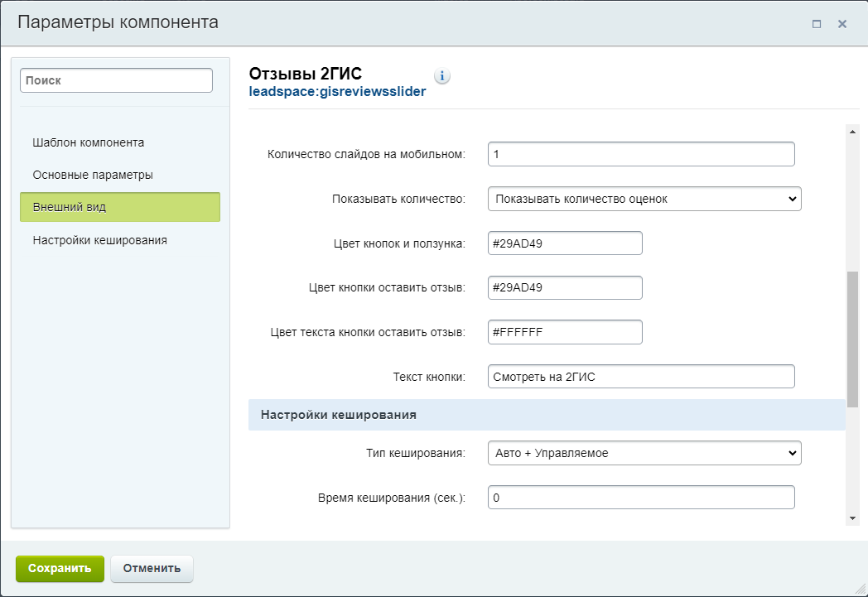This screenshot has height=597, width=868.
Task: Click the Текст кнопки input field
Action: pyautogui.click(x=640, y=376)
